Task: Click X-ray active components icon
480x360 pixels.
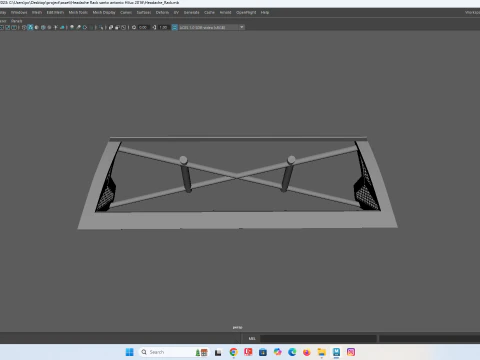Action: tap(117, 27)
